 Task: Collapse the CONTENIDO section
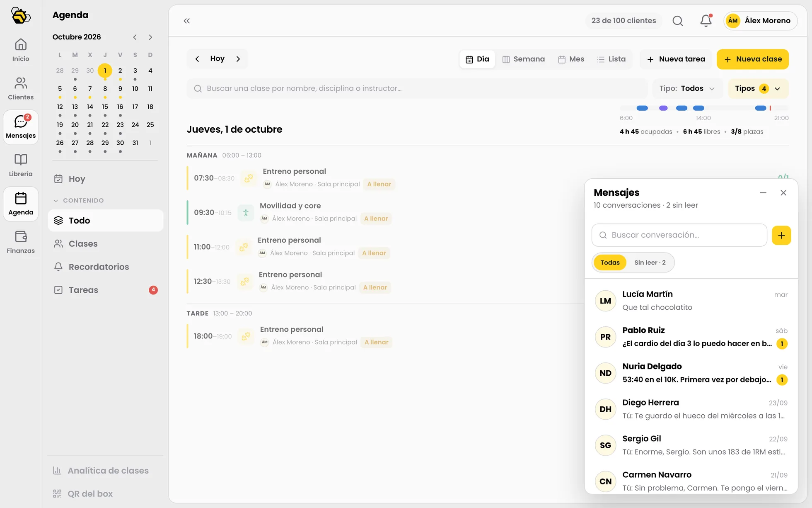point(79,200)
